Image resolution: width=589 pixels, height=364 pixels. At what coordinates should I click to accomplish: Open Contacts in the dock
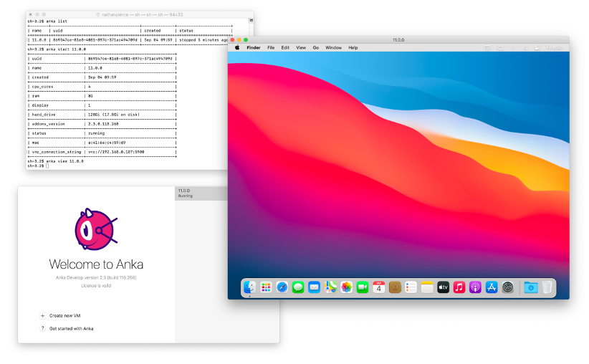point(395,287)
